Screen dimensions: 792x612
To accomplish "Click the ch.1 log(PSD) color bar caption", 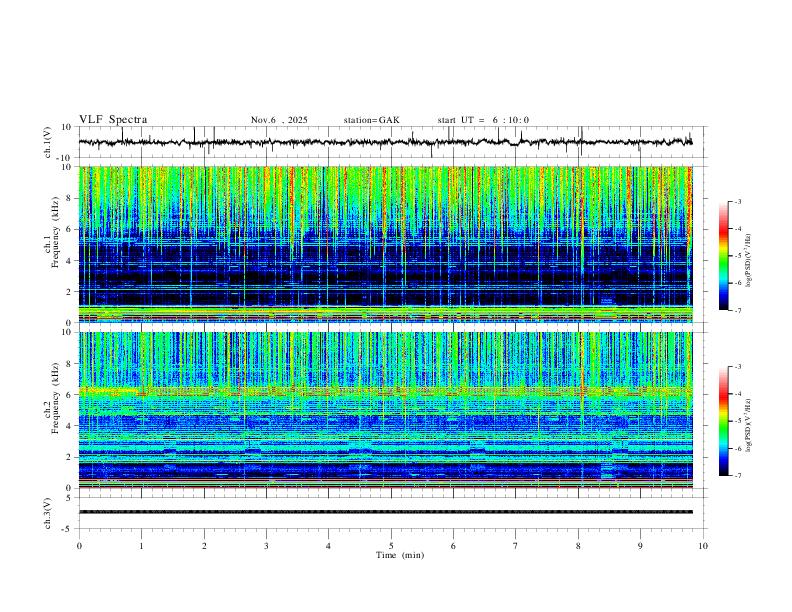I will (x=749, y=260).
